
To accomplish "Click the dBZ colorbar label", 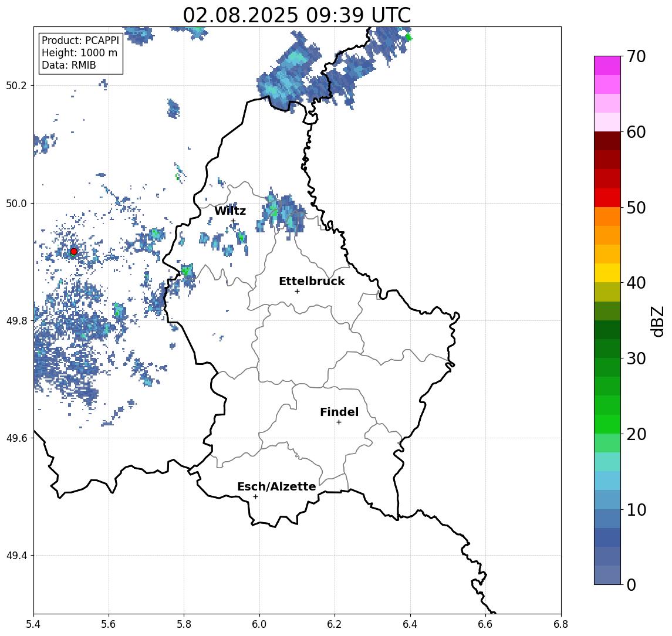I will click(657, 321).
